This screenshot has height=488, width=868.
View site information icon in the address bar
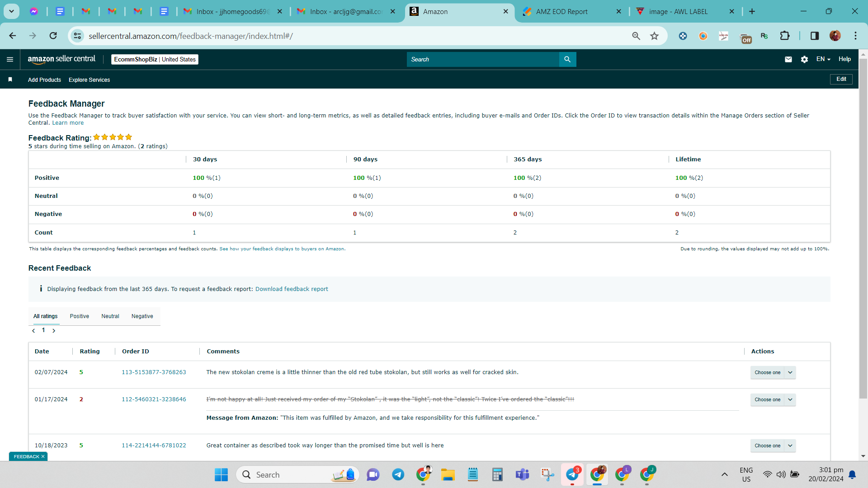click(78, 36)
